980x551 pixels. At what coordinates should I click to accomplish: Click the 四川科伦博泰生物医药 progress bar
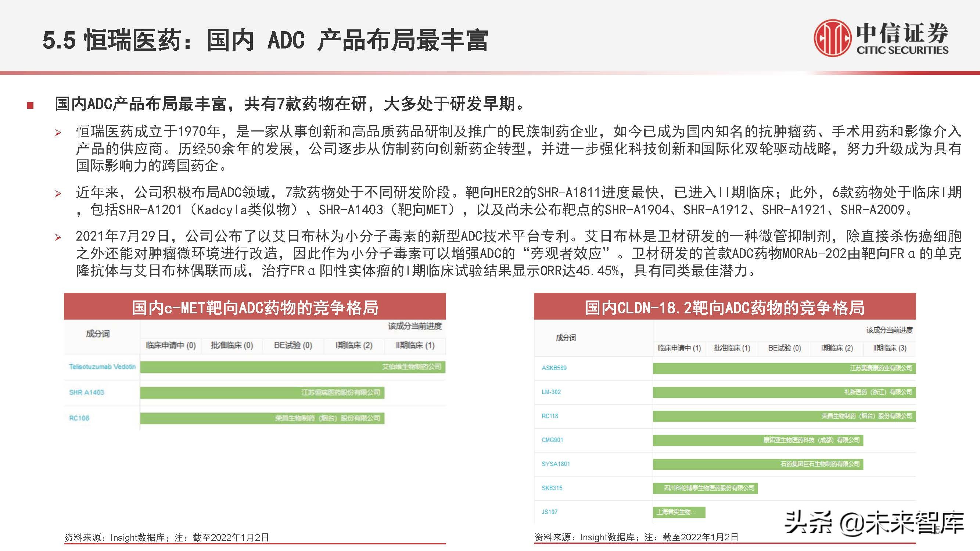point(705,488)
